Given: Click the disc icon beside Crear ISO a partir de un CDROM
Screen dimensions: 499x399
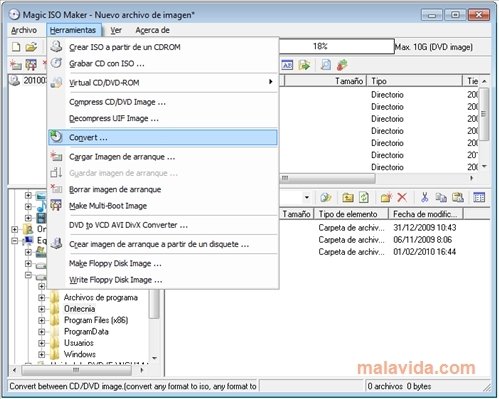Looking at the screenshot, I should point(56,46).
